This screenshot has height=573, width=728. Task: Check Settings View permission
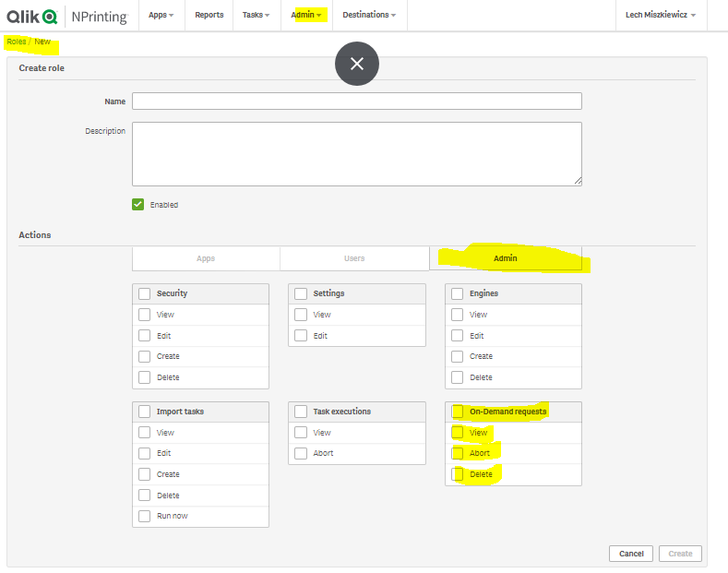pos(301,315)
